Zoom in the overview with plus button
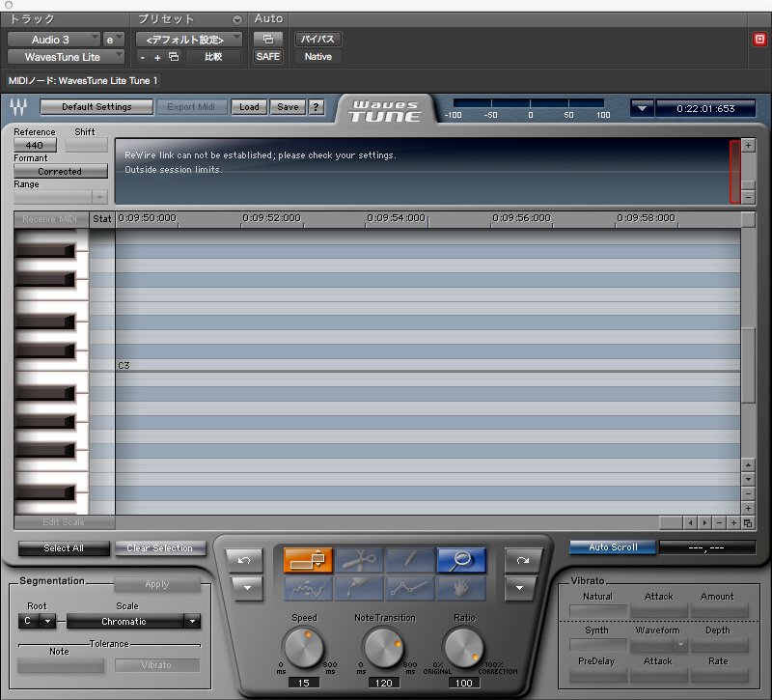This screenshot has width=772, height=700. point(749,146)
